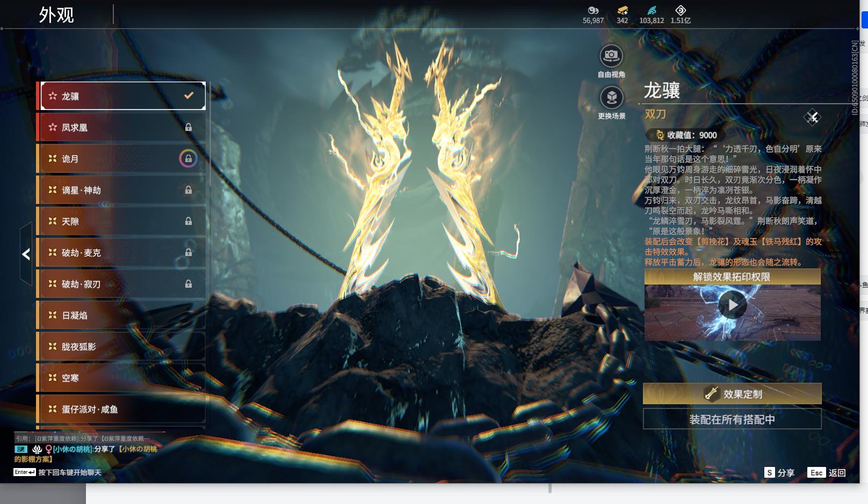Select the 胧夜狐影 skin entry
This screenshot has height=504, width=868.
point(121,347)
